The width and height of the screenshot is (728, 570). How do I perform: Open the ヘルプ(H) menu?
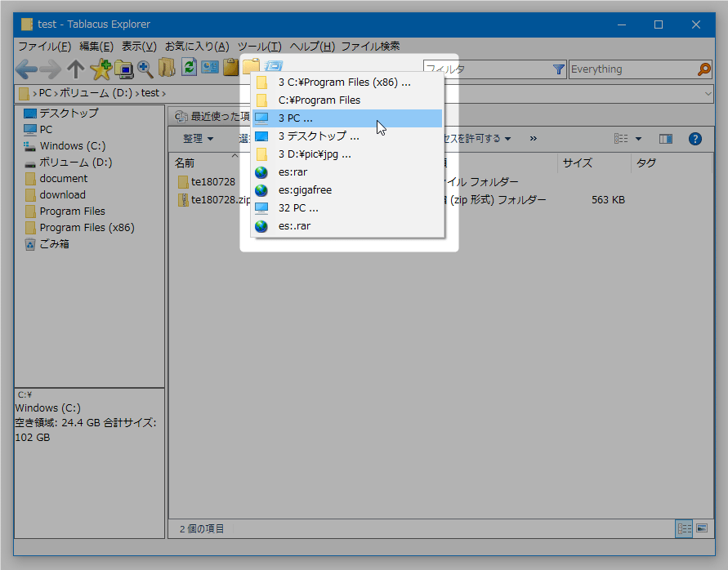click(312, 47)
